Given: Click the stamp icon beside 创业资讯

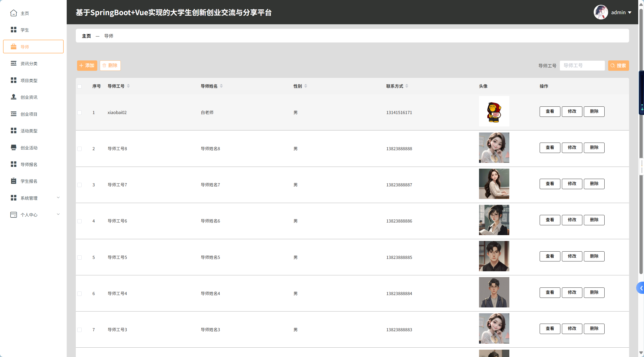Looking at the screenshot, I should (x=14, y=97).
